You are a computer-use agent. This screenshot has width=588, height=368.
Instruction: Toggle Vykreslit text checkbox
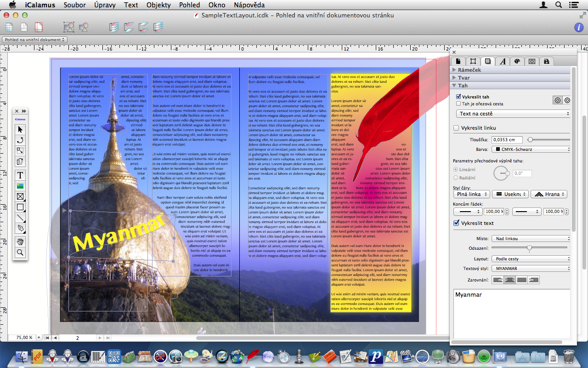point(456,223)
